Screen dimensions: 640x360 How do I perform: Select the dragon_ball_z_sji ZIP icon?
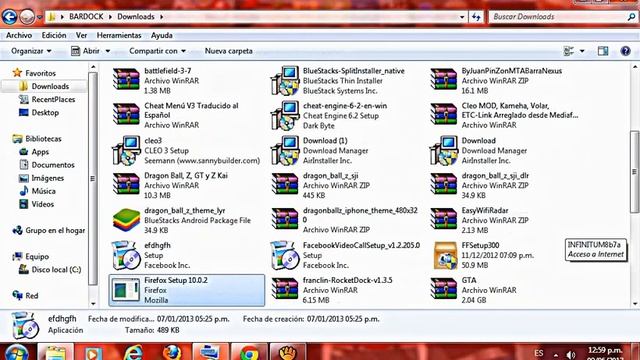pyautogui.click(x=285, y=184)
